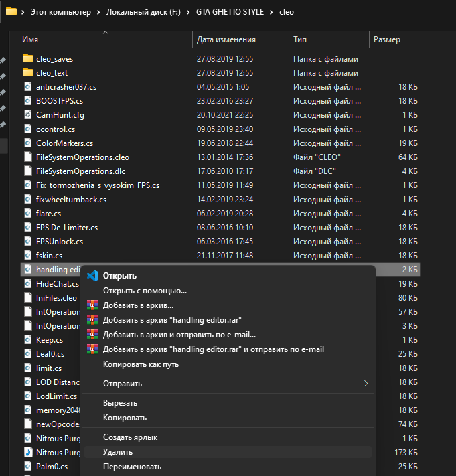Screen dimensions: 456x476
Task: Open the chevron dropdown after Этот компьютер
Action: click(98, 12)
